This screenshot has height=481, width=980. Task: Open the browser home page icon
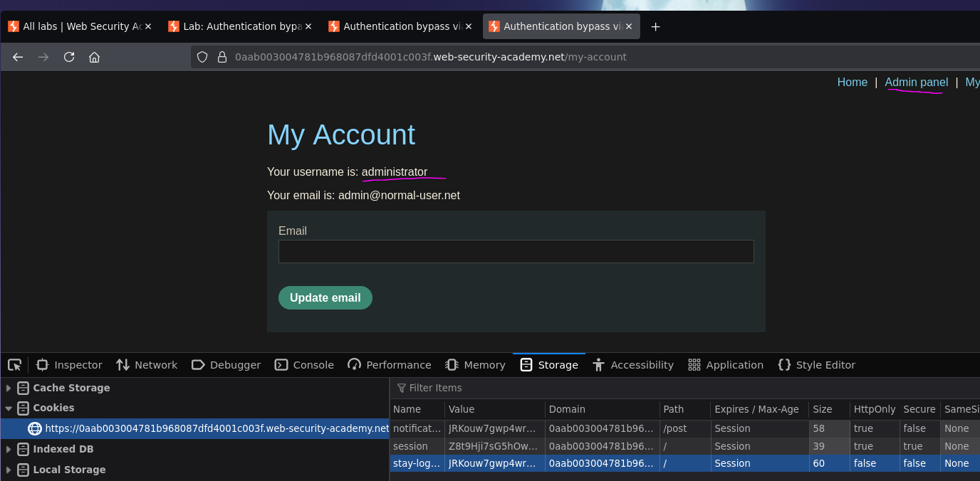(94, 57)
